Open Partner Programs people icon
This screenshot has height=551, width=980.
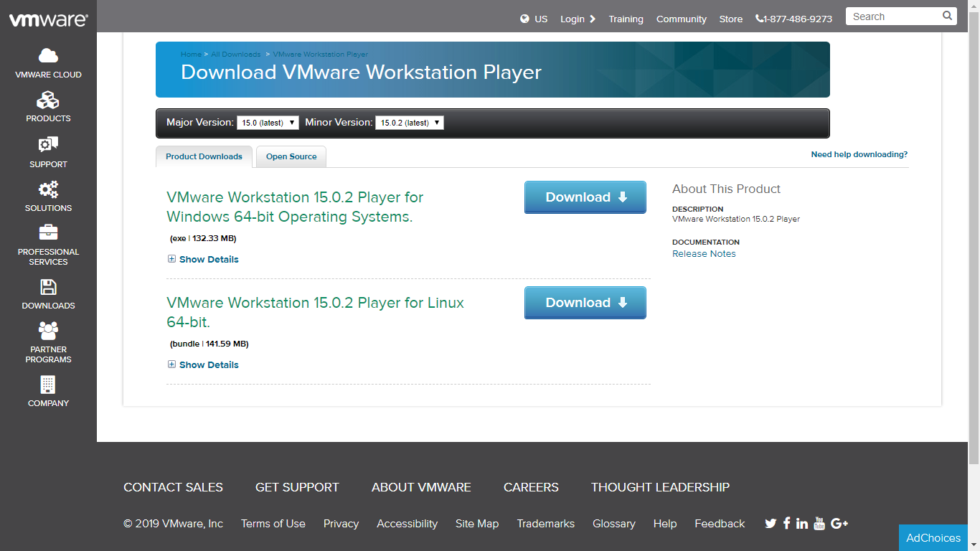48,331
